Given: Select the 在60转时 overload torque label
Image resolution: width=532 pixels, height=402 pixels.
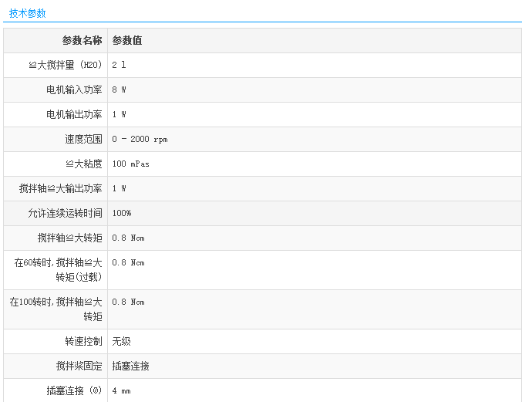Looking at the screenshot, I should click(x=58, y=269).
